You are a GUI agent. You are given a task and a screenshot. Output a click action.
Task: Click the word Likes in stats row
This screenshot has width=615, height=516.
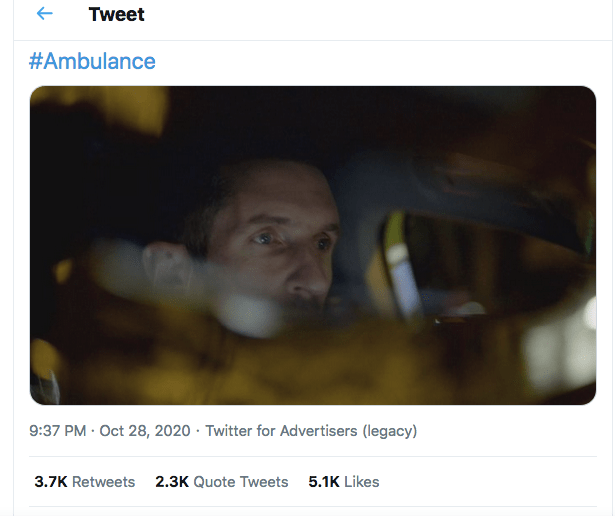coord(361,482)
